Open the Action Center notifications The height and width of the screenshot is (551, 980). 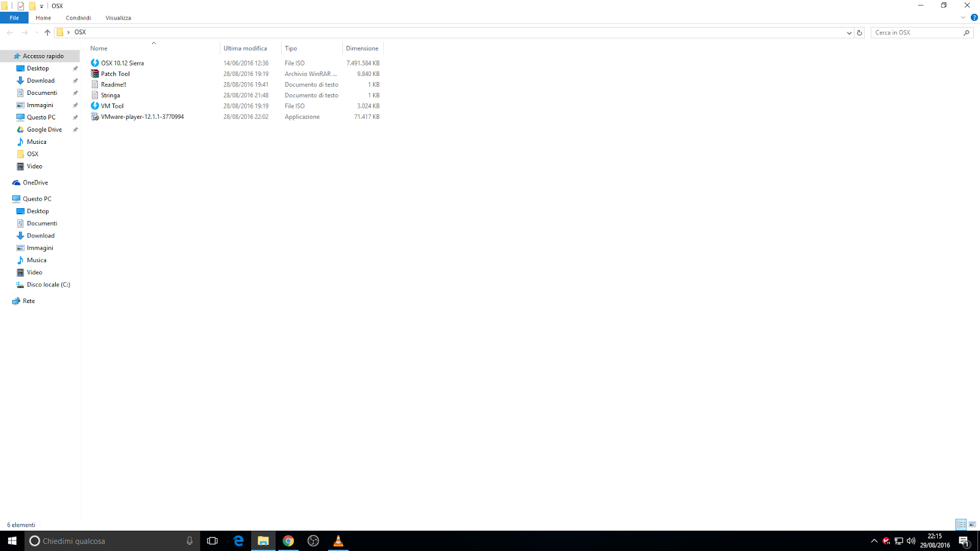[964, 541]
